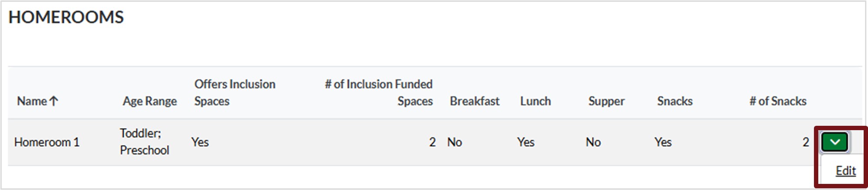
Task: Sort by the Age Range column header
Action: (x=150, y=101)
